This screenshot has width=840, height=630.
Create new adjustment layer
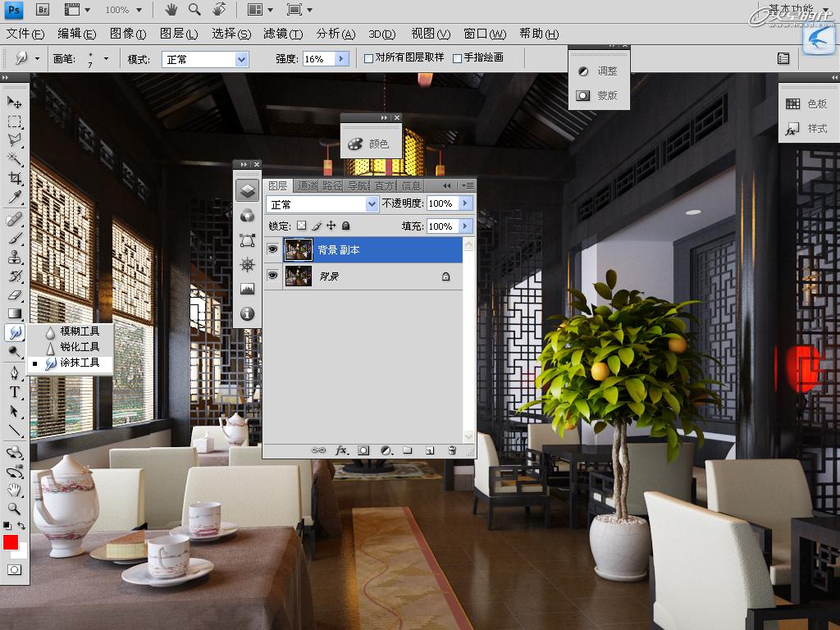click(x=386, y=450)
